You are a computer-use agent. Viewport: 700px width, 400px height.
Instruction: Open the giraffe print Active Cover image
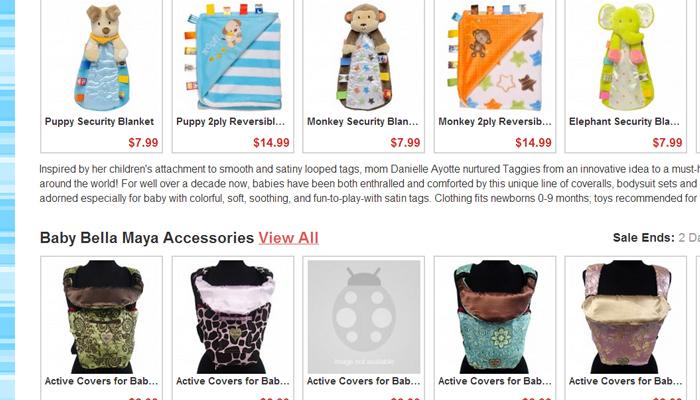point(233,317)
